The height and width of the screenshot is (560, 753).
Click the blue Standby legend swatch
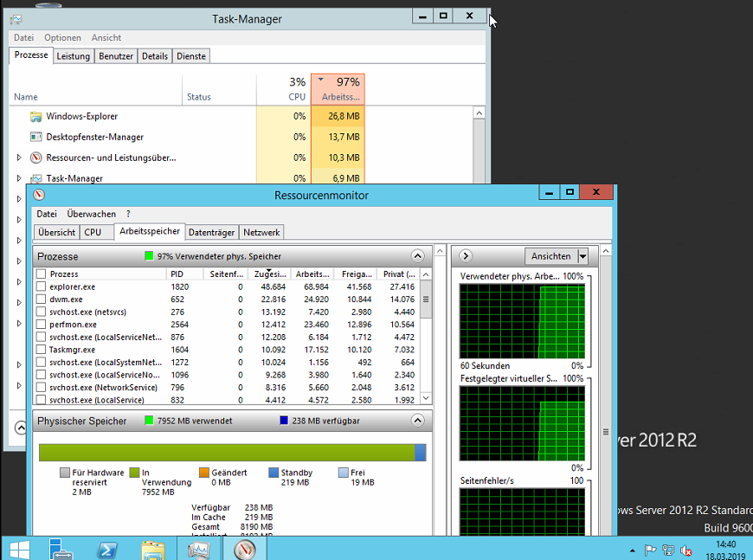[274, 473]
